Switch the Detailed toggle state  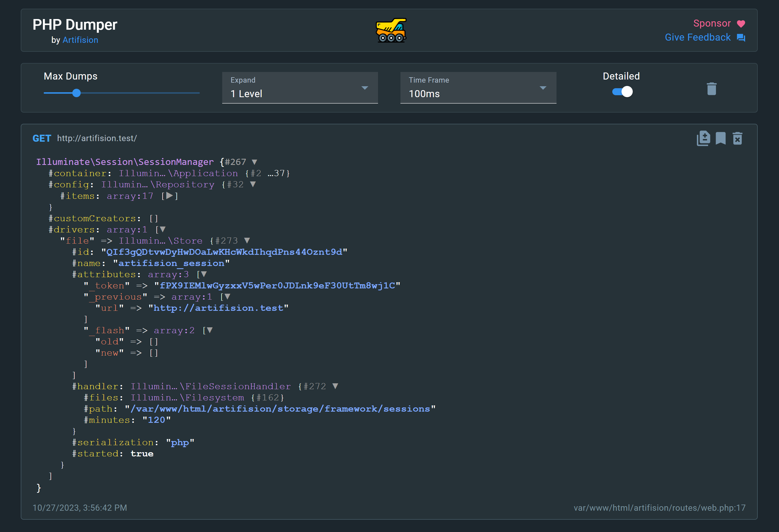[x=622, y=92]
